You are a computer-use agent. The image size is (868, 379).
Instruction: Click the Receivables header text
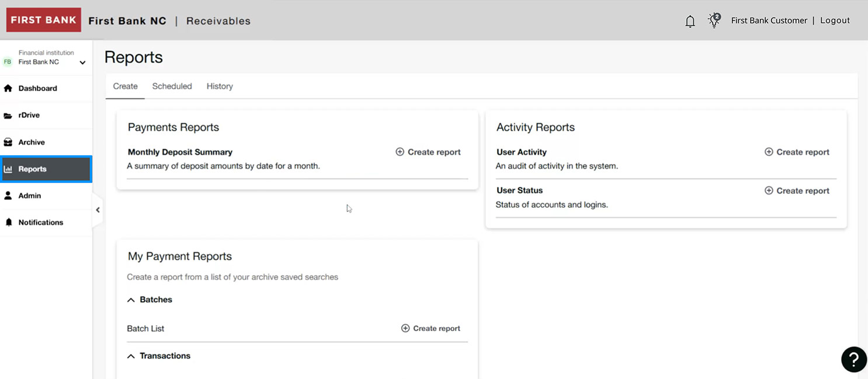218,21
